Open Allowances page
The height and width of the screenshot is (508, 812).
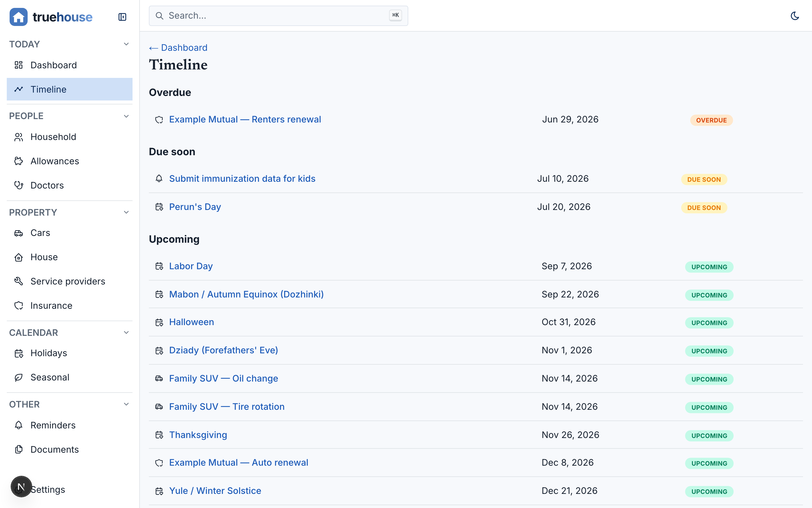tap(69, 161)
